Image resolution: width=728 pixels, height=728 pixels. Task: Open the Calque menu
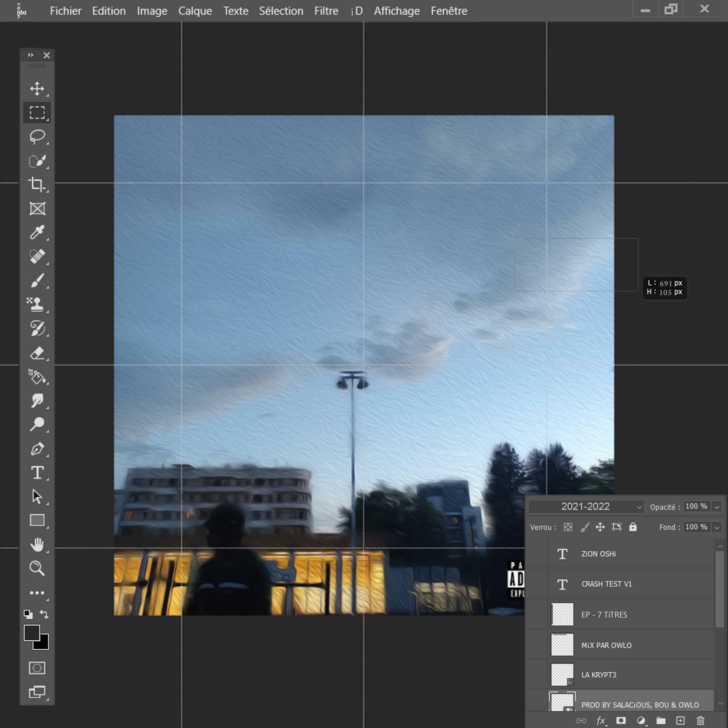(x=195, y=11)
